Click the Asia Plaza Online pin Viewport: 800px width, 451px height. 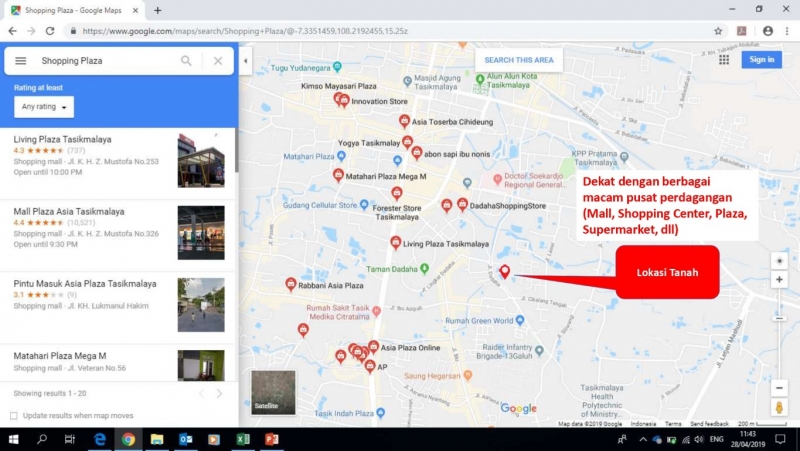(373, 347)
